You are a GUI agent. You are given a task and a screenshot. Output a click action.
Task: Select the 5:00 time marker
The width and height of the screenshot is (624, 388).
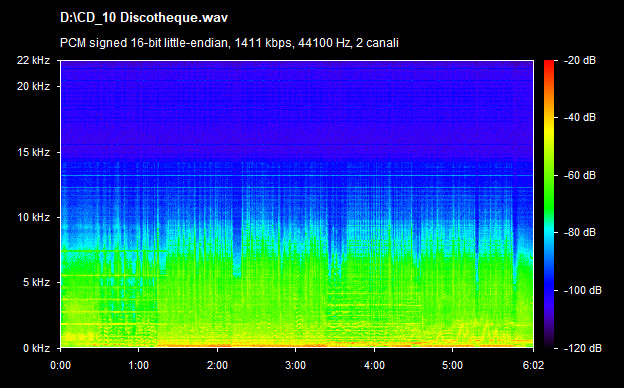coord(452,365)
